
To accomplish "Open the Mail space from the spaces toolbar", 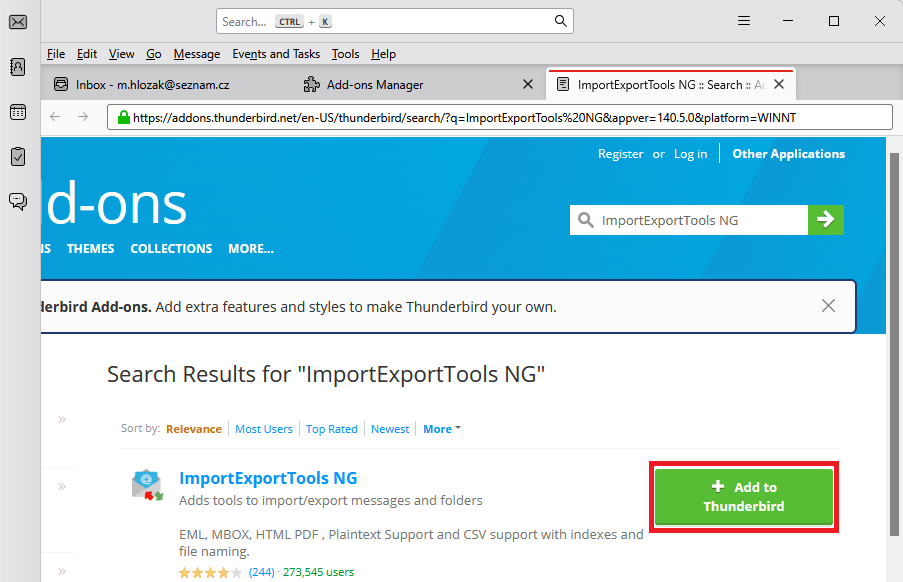I will coord(18,21).
